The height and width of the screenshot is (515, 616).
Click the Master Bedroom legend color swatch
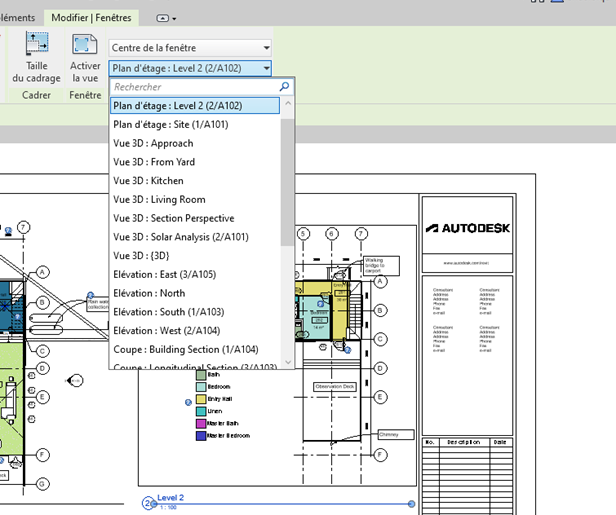(200, 435)
